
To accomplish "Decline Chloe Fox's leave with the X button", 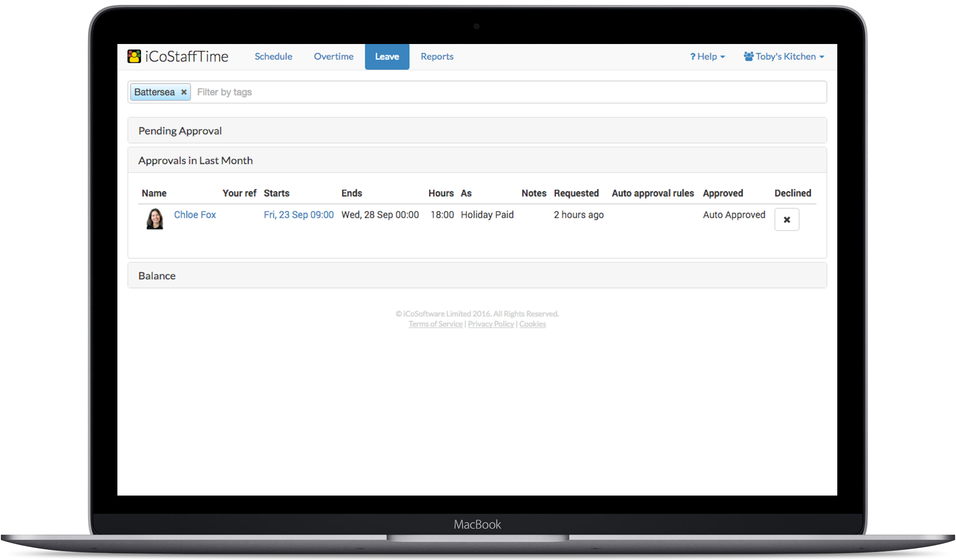I will pyautogui.click(x=787, y=220).
